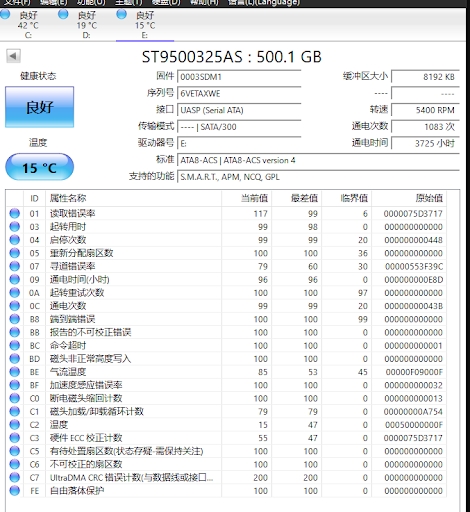Click the 属性名称 column header

(x=134, y=199)
